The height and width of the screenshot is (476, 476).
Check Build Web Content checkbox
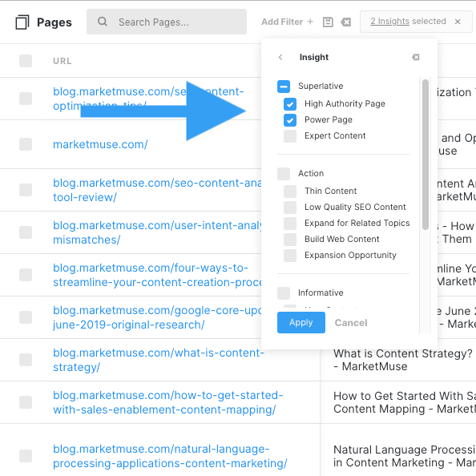click(x=290, y=240)
